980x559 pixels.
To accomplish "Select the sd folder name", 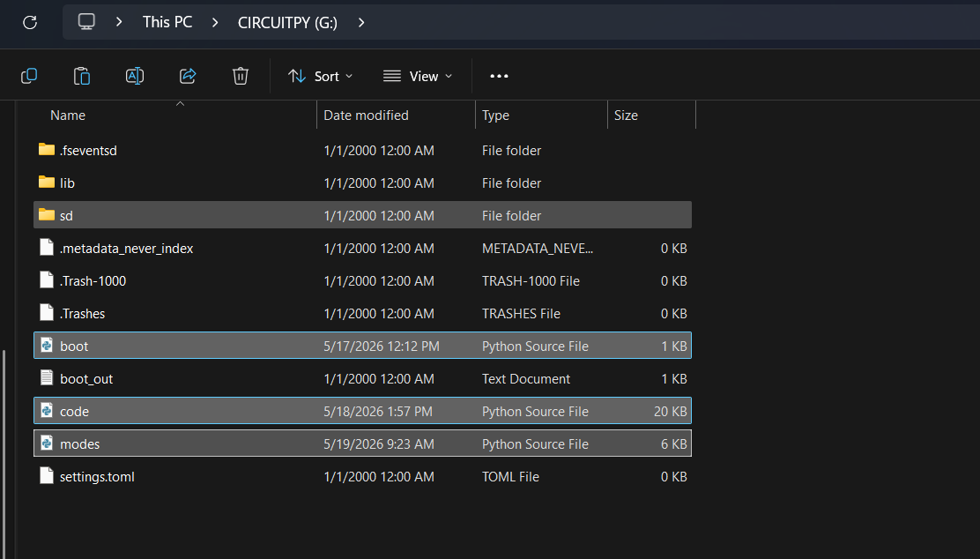I will tap(66, 216).
